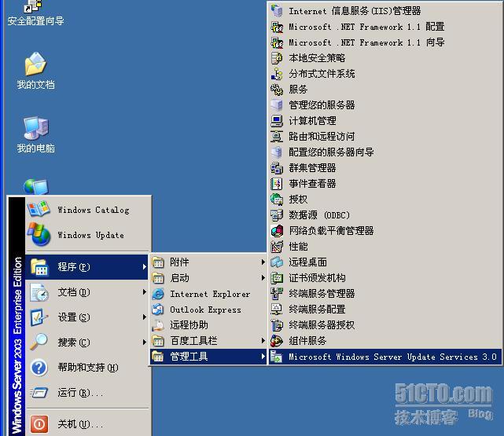
Task: Click the Windows Catalog icon
Action: pos(39,209)
